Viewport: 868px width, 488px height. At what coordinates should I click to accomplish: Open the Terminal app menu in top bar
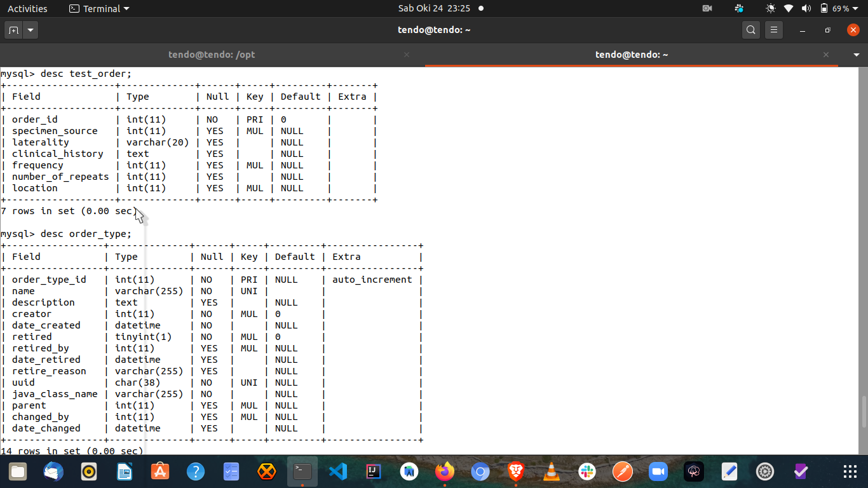click(99, 8)
